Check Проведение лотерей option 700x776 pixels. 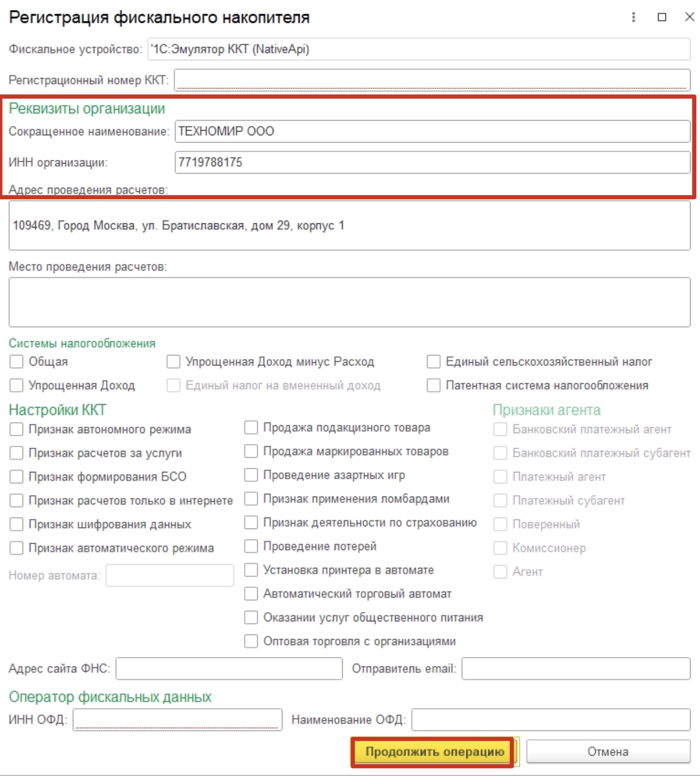251,546
